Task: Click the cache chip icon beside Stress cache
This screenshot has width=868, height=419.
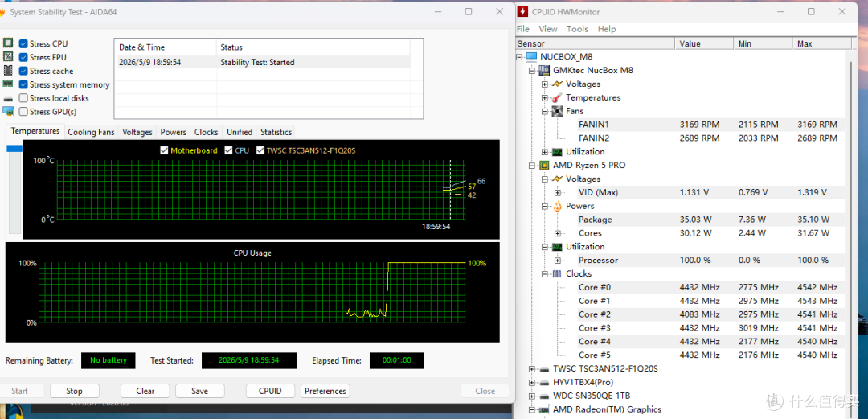Action: (8, 71)
